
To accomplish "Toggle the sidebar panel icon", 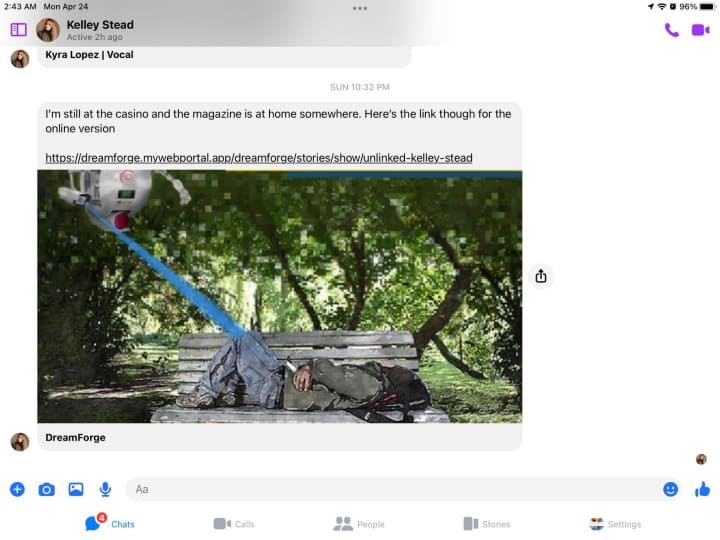I will coord(18,30).
